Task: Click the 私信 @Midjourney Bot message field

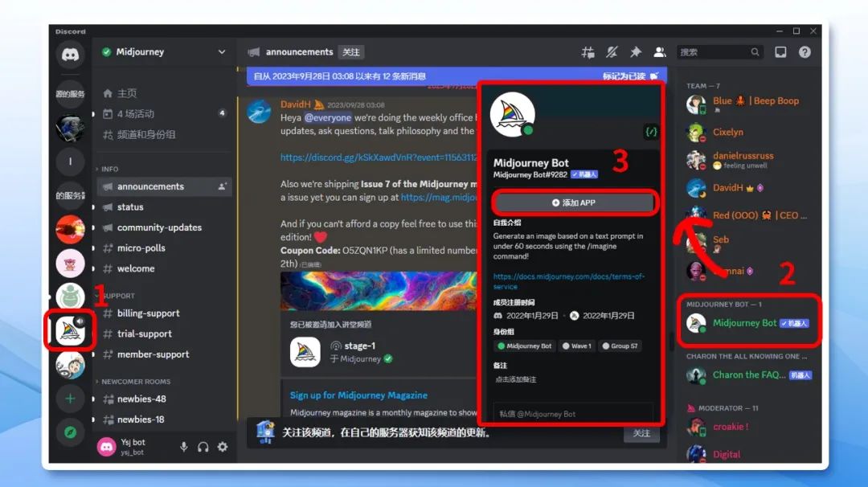Action: coord(574,413)
